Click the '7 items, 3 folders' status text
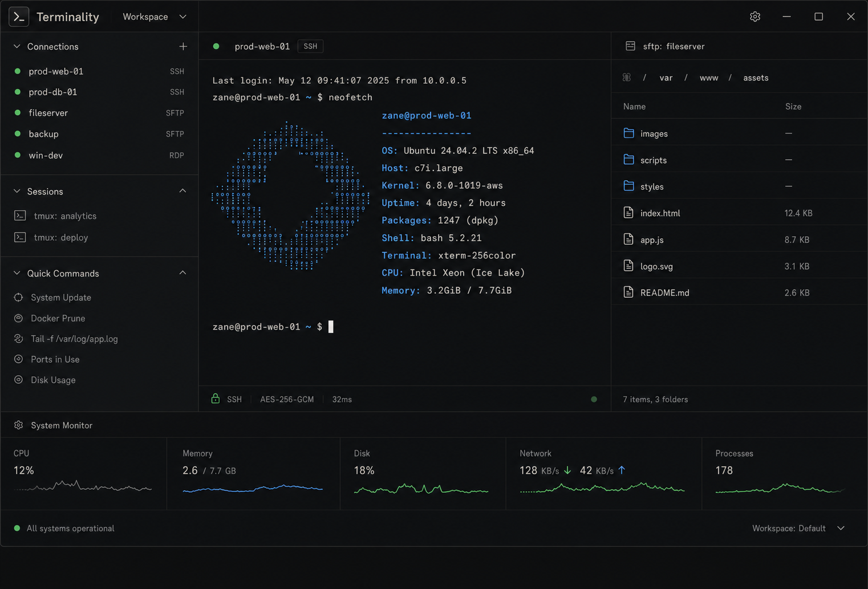The image size is (868, 589). pos(655,399)
